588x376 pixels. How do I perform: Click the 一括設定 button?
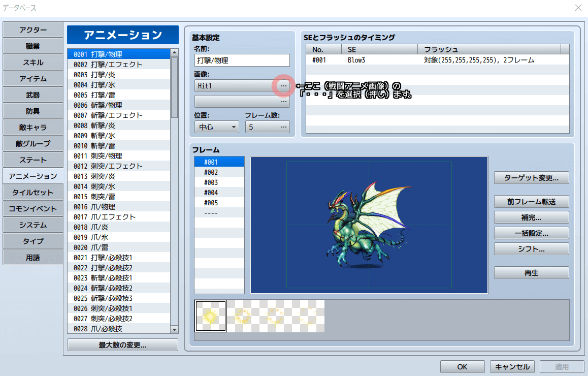coord(531,233)
